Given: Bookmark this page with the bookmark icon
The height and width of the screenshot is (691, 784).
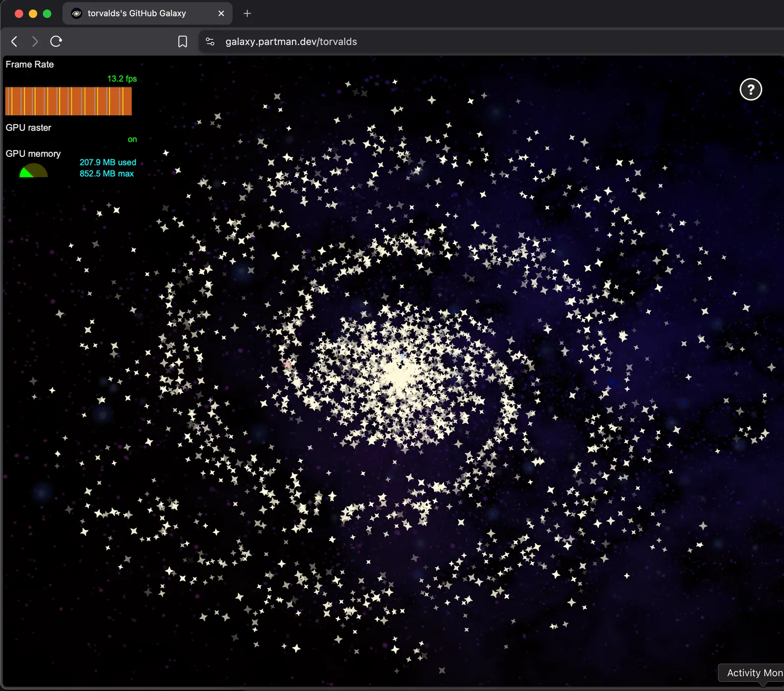Looking at the screenshot, I should (x=182, y=41).
